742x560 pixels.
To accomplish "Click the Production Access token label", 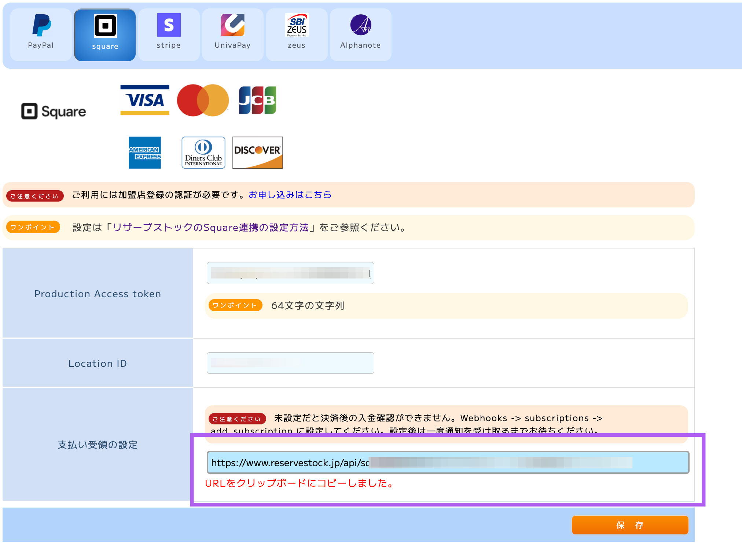I will (98, 294).
